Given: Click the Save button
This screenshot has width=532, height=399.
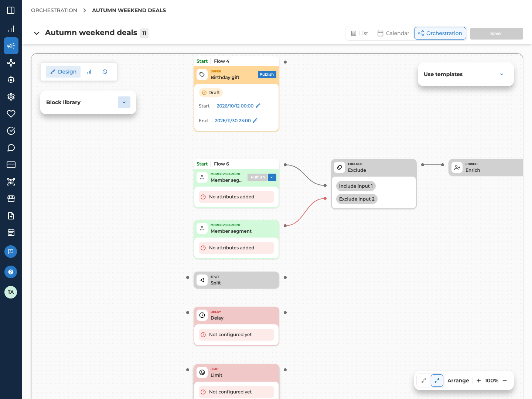Looking at the screenshot, I should (497, 33).
